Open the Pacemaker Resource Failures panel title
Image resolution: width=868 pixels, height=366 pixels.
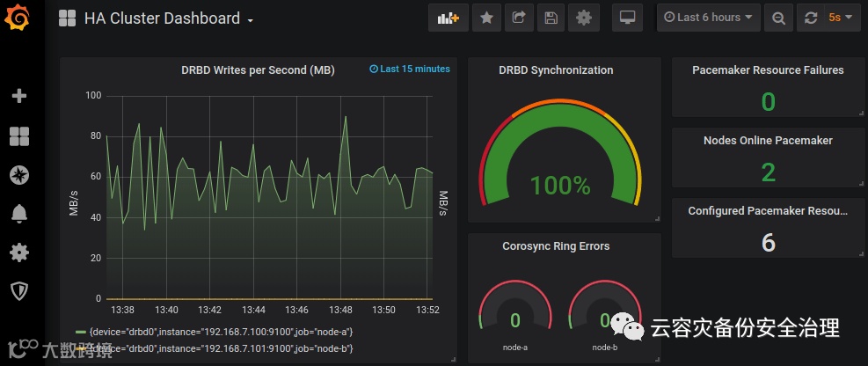coord(768,70)
